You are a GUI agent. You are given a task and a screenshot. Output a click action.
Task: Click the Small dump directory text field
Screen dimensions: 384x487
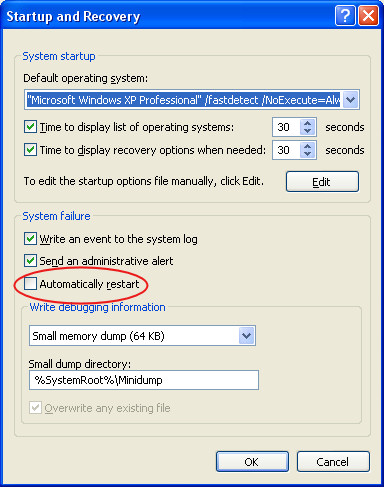(144, 380)
